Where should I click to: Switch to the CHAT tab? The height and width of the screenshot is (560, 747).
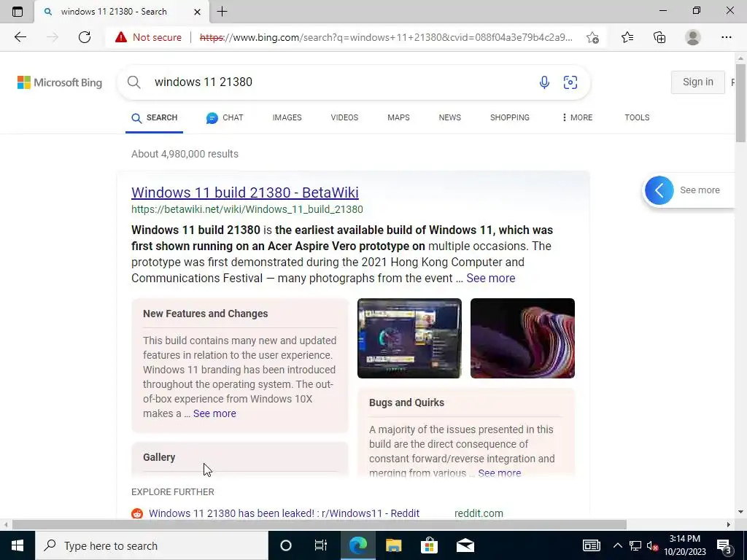coord(225,117)
